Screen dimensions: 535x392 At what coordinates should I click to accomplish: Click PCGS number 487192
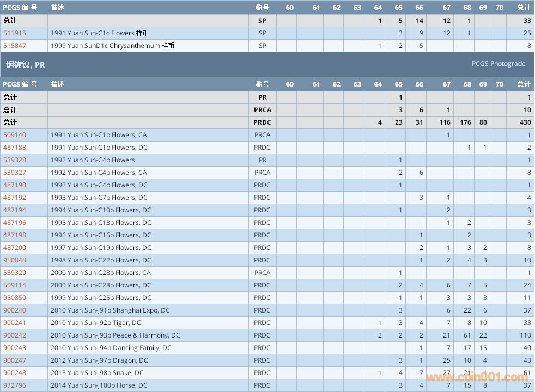pos(15,198)
